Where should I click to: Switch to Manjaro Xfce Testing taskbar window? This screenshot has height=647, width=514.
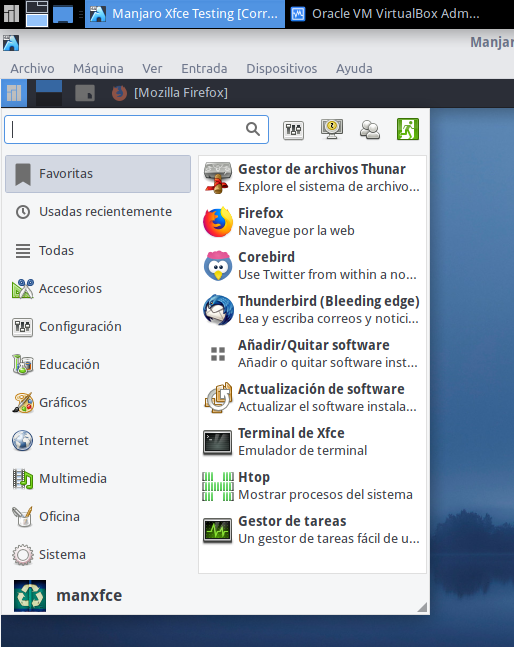coord(185,14)
